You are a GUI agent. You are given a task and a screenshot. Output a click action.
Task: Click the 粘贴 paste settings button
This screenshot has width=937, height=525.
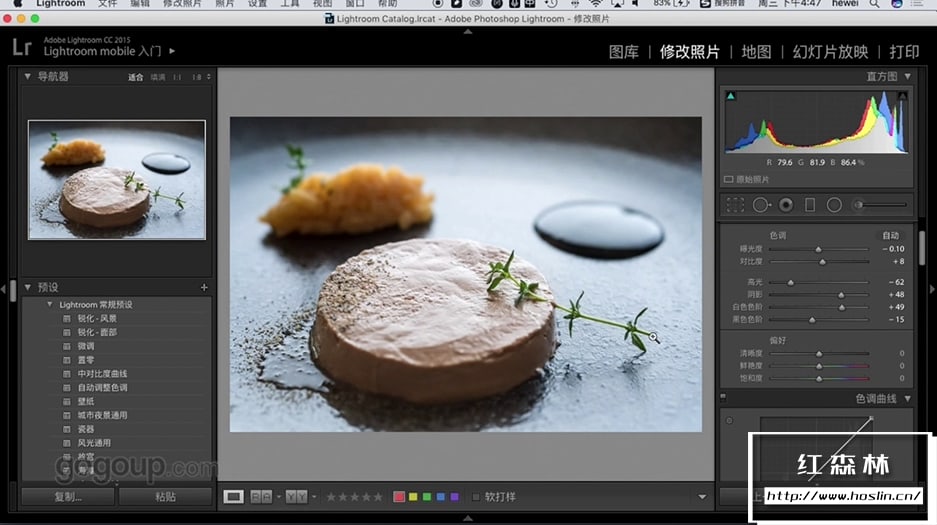click(166, 497)
